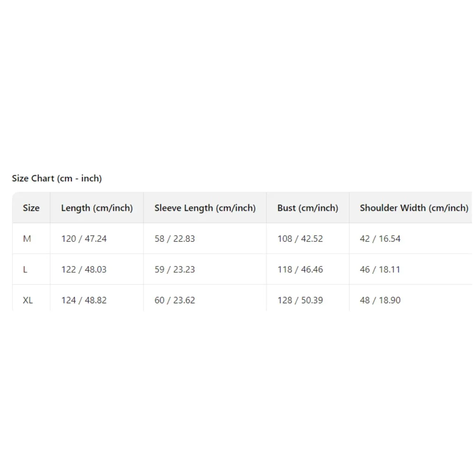Click the bust value 118 / 46.46
This screenshot has height=476, width=476.
pyautogui.click(x=300, y=269)
